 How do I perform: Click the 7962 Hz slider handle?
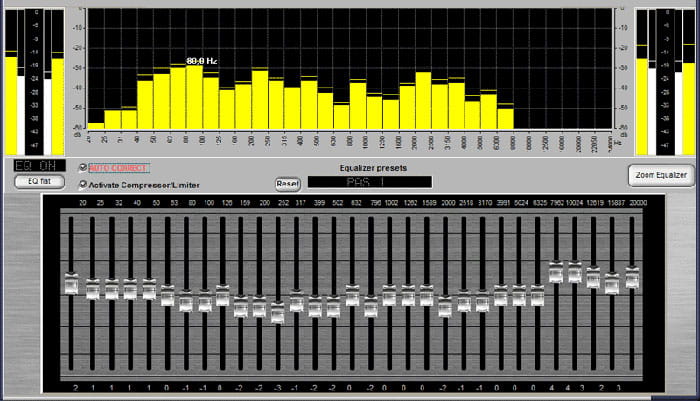click(556, 272)
